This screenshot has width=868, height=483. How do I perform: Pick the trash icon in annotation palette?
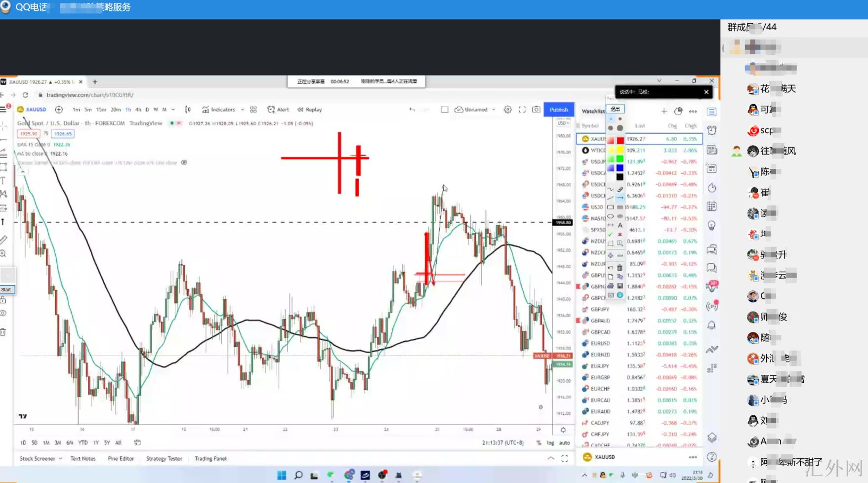pos(620,268)
